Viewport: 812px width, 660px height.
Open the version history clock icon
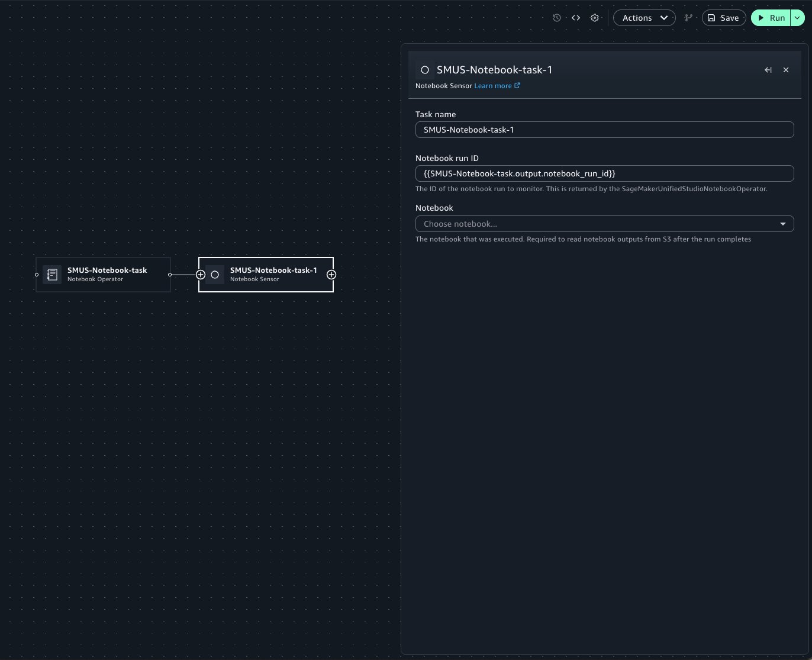point(556,18)
